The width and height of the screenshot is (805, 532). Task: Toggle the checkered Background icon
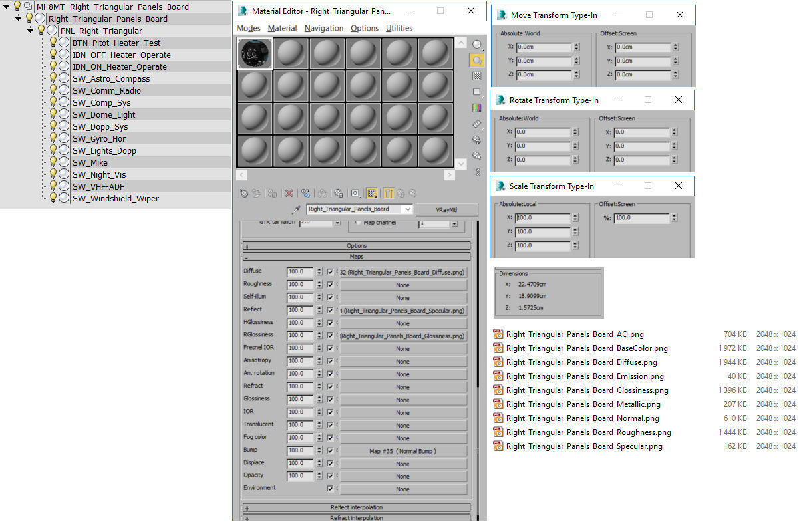(x=477, y=76)
